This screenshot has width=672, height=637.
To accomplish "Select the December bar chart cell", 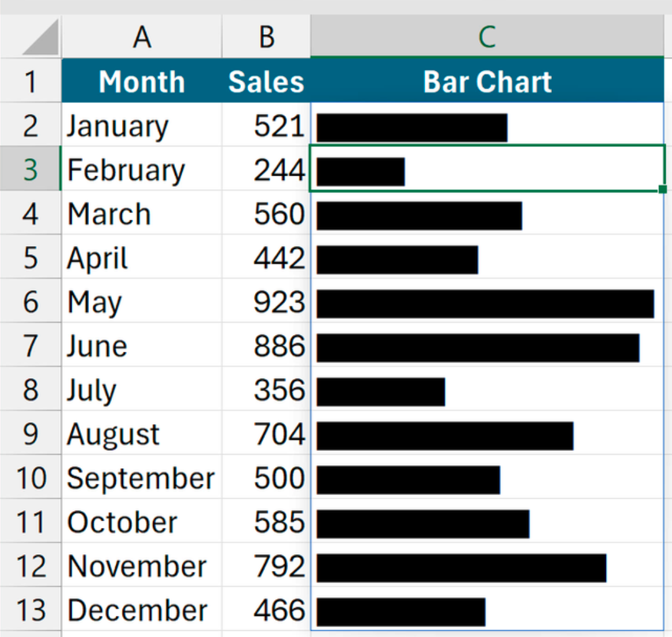I will point(487,611).
